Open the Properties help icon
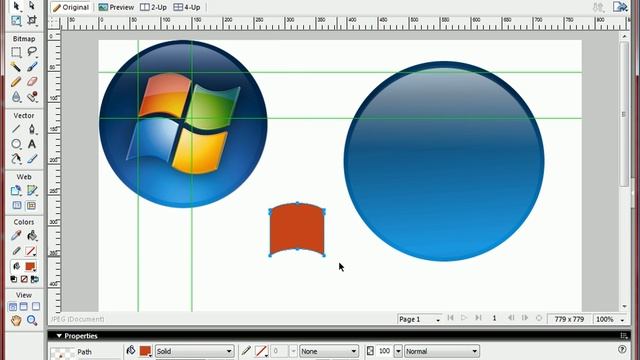This screenshot has width=640, height=360. [x=622, y=349]
